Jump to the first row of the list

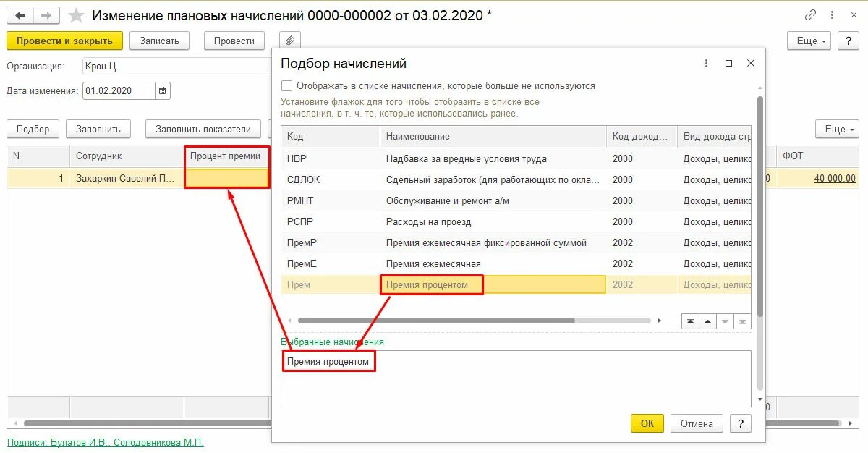[690, 321]
